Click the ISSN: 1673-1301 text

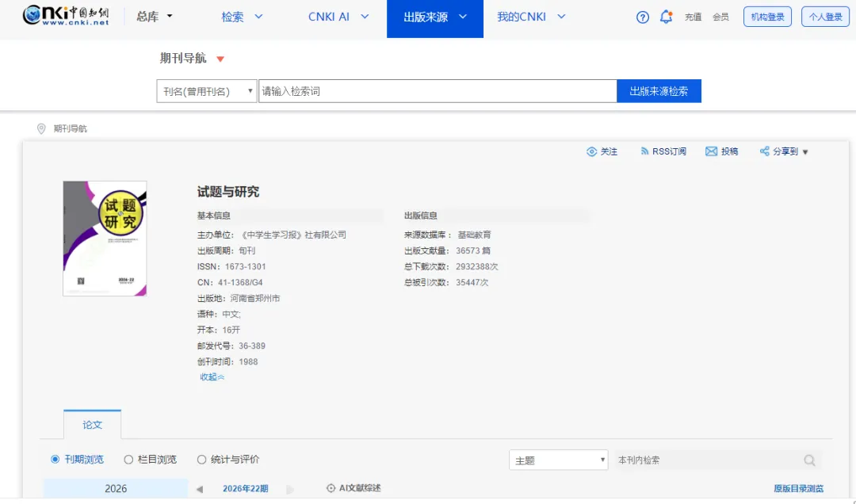(231, 266)
